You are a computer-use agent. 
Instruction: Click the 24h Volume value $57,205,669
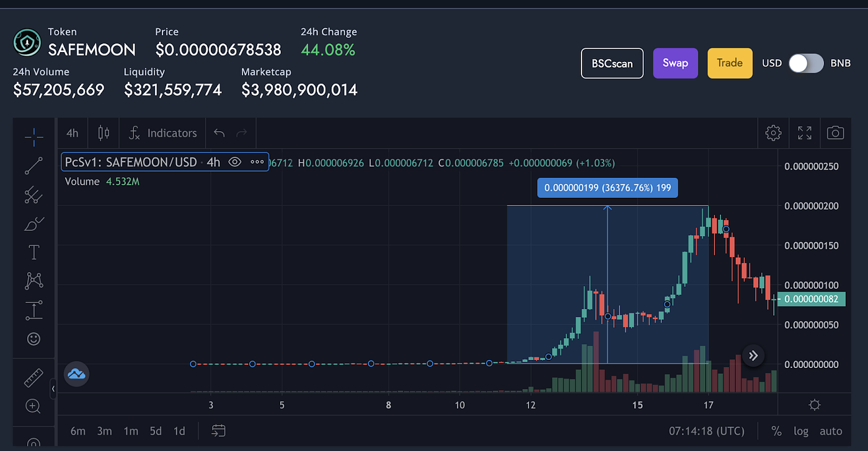[x=59, y=90]
